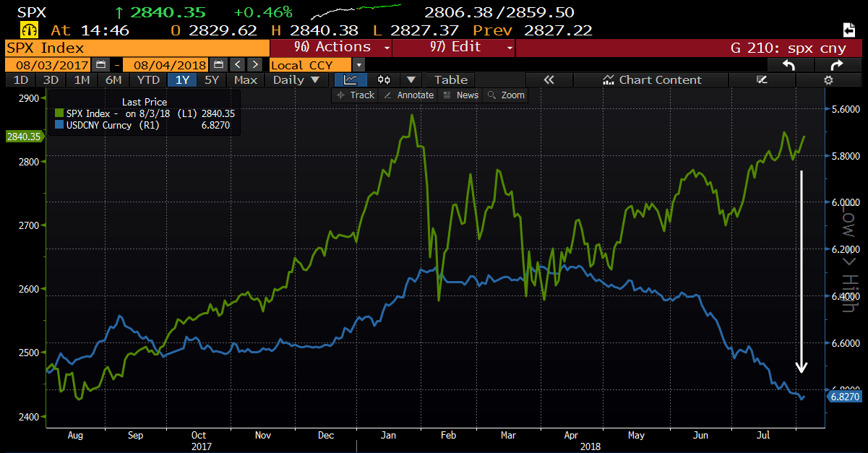The height and width of the screenshot is (453, 868).
Task: Open the start date calendar picker
Action: tap(101, 64)
